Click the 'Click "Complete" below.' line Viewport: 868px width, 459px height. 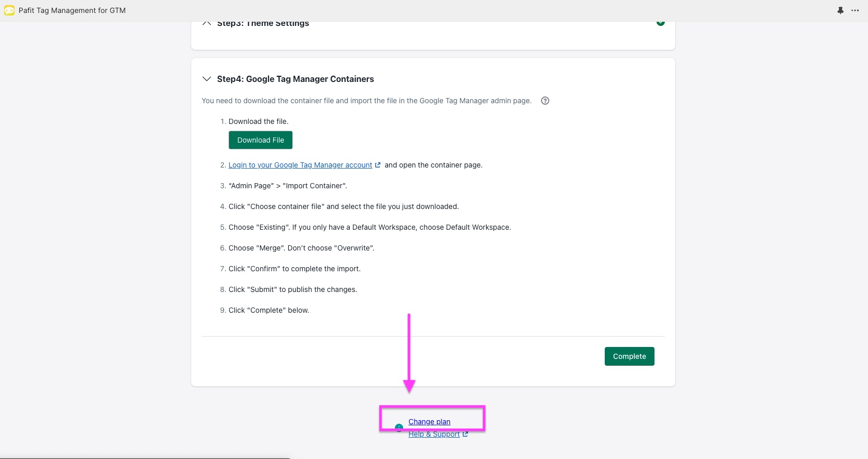point(269,310)
